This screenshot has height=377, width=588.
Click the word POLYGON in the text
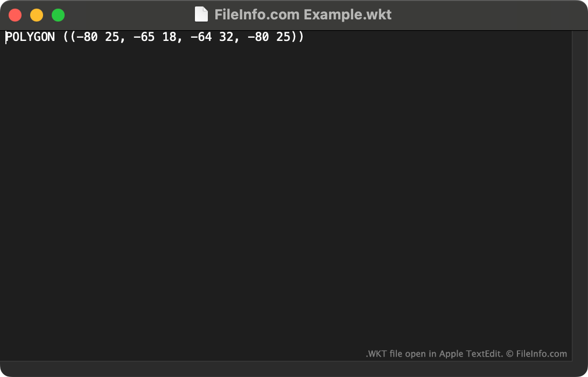pos(30,37)
